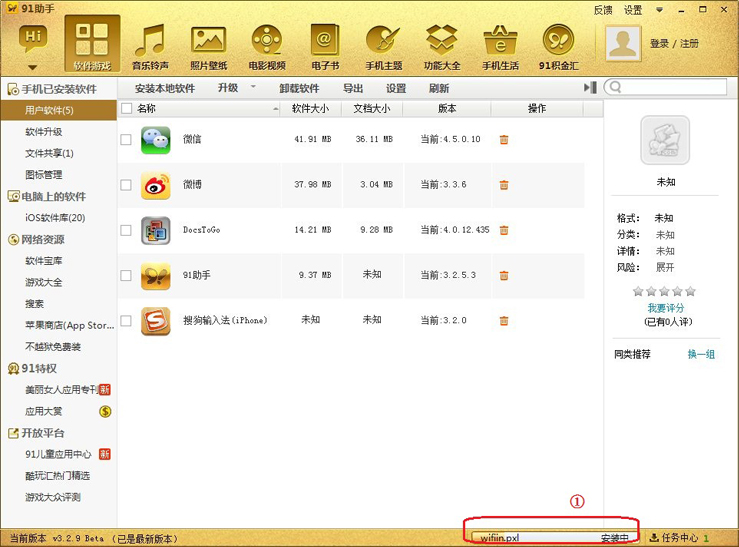Open the 任务中心 task center
The height and width of the screenshot is (547, 739).
pos(680,538)
